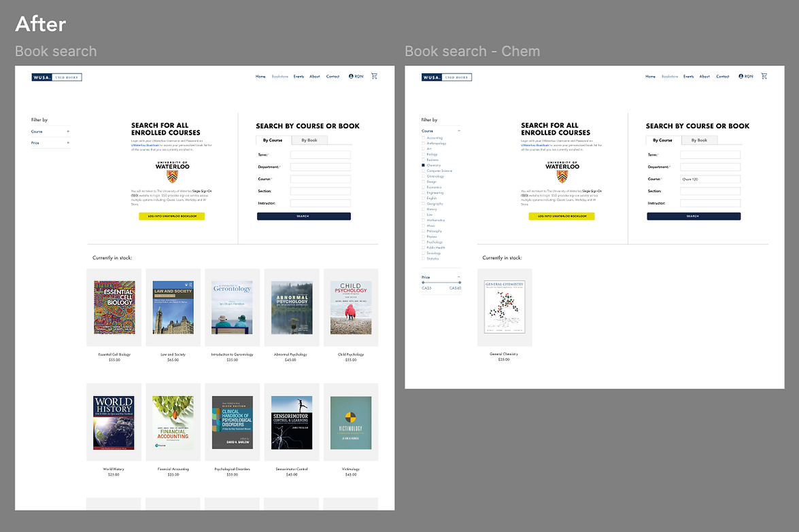The image size is (799, 532).
Task: Click the Course field showing Chem 120
Action: (711, 179)
